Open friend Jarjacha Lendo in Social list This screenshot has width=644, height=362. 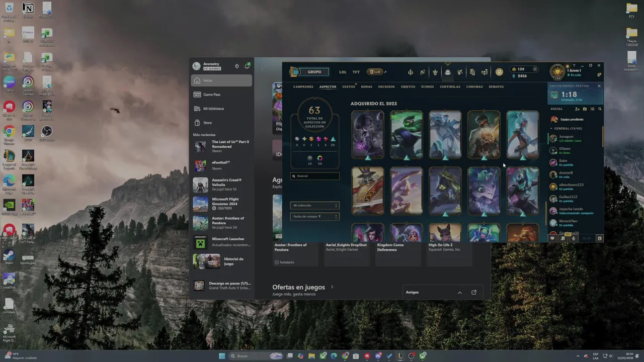(x=574, y=211)
